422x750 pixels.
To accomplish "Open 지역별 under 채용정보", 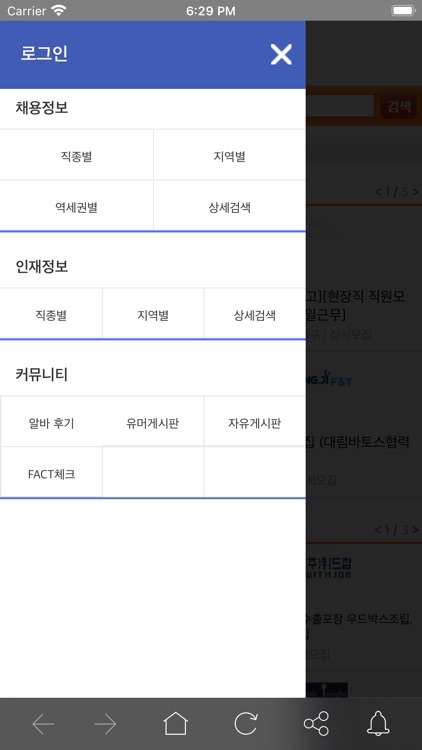I will tap(230, 156).
